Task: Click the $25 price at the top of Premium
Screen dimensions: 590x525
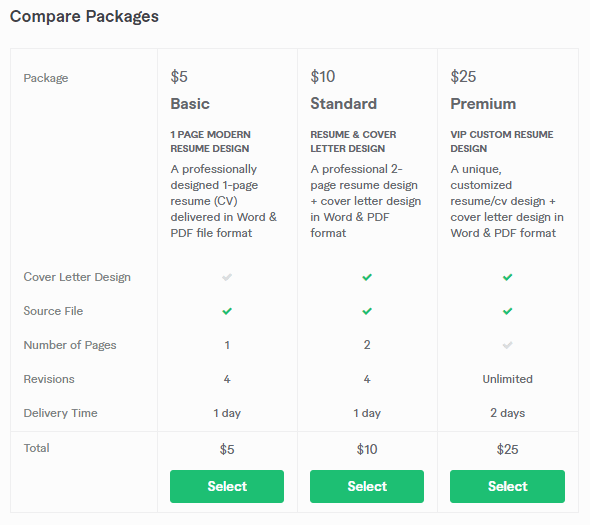Action: (463, 77)
